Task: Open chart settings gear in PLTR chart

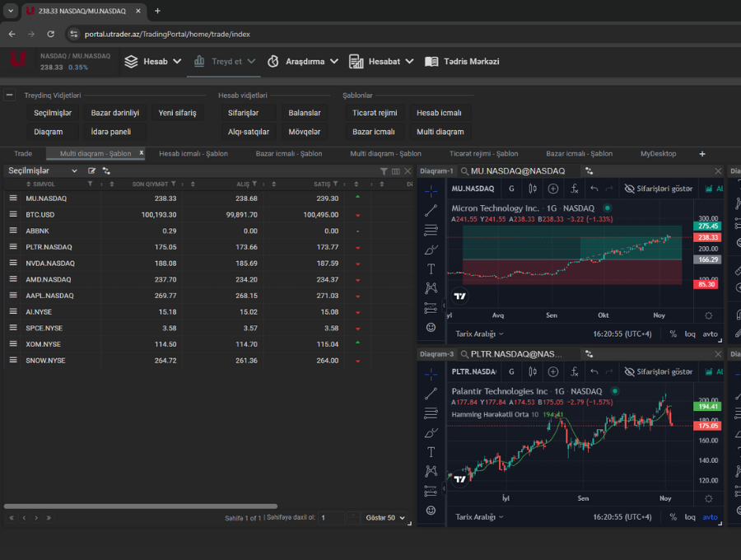Action: pos(709,499)
